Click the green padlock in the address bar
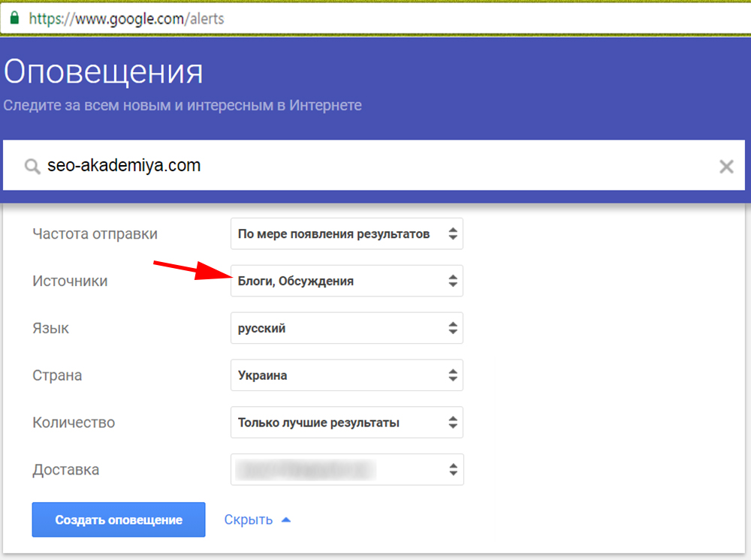 point(14,19)
